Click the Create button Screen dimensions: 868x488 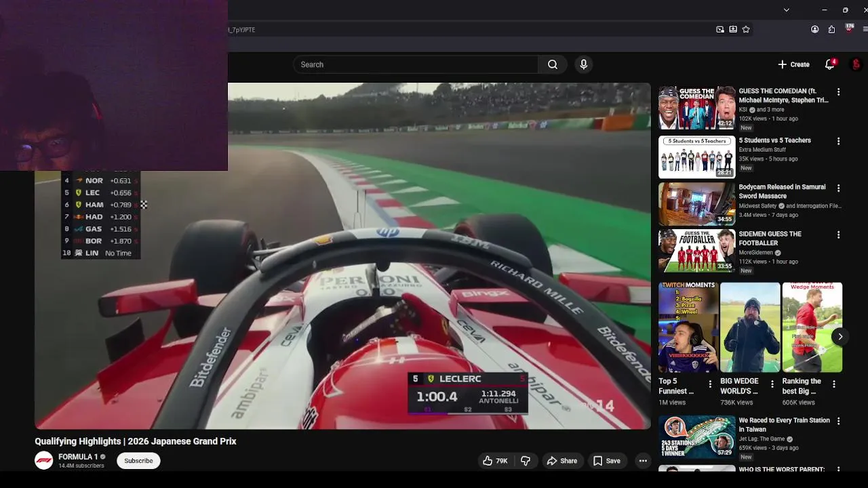793,64
